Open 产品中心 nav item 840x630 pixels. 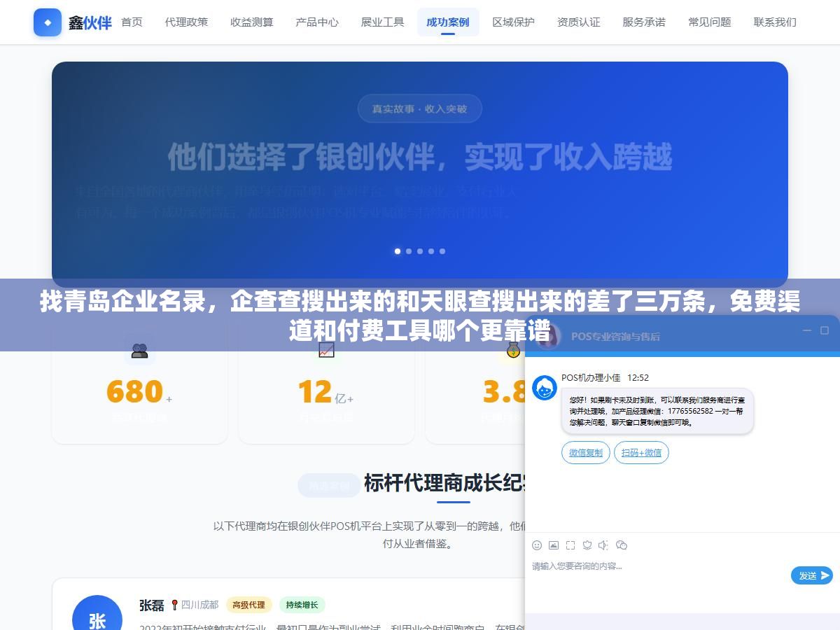[317, 22]
